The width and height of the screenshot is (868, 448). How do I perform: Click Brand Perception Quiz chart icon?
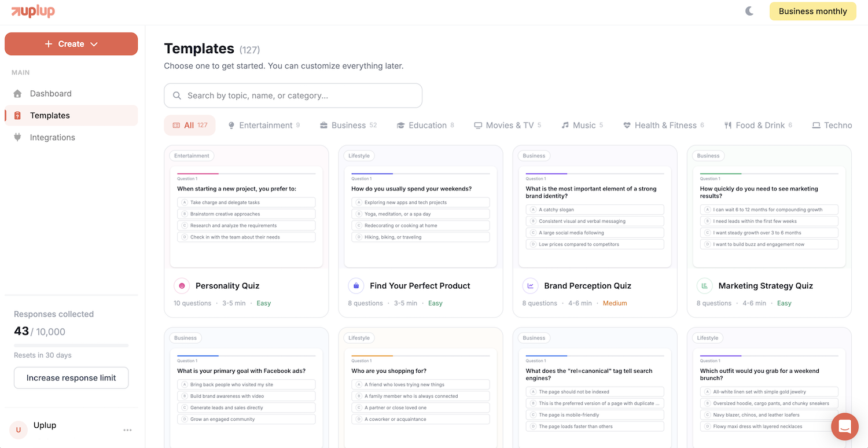tap(530, 286)
